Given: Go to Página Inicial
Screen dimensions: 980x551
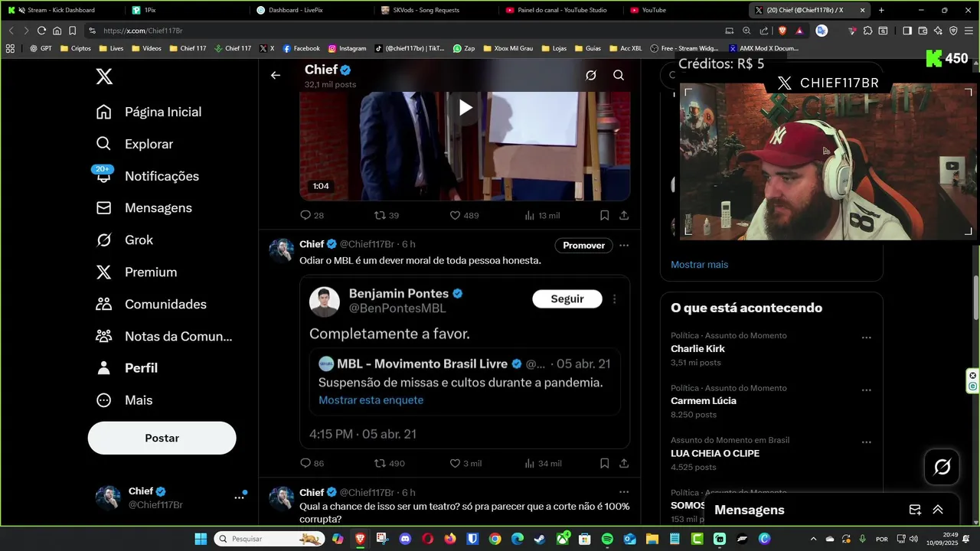Looking at the screenshot, I should [149, 112].
